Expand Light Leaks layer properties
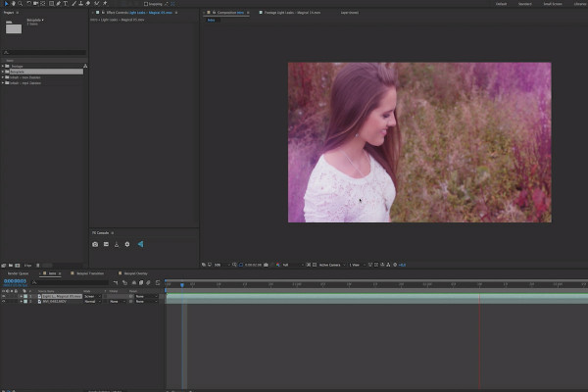Viewport: 588px width, 392px height. click(x=21, y=296)
